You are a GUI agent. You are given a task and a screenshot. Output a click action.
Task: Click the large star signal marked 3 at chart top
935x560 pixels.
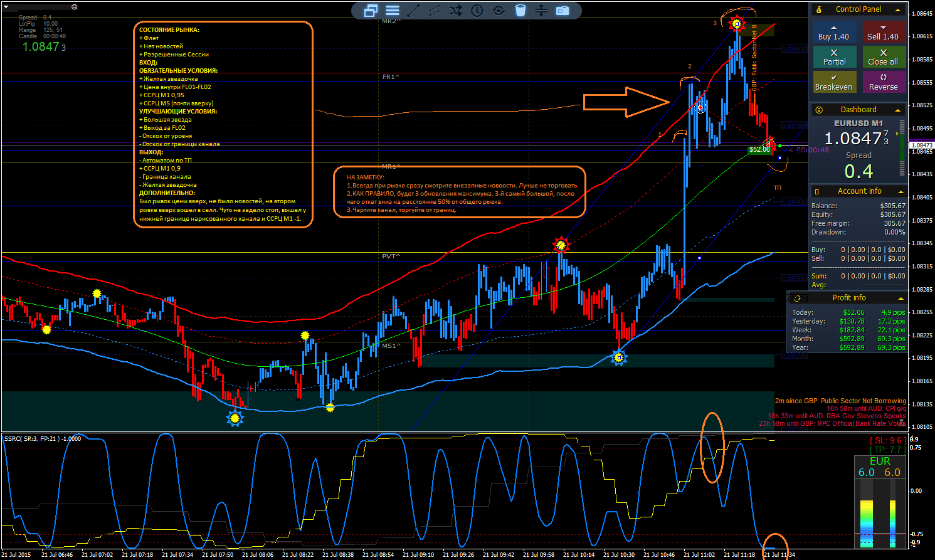coord(737,24)
